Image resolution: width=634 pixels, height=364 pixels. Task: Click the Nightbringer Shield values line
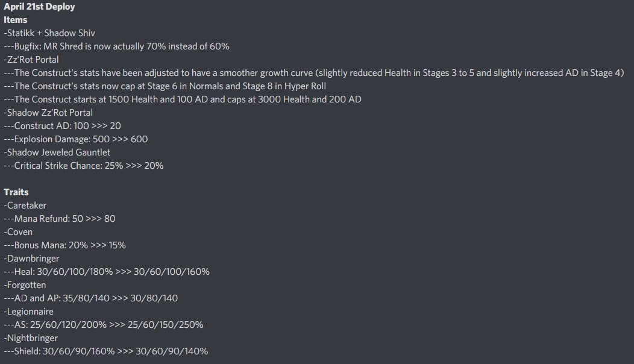[106, 351]
